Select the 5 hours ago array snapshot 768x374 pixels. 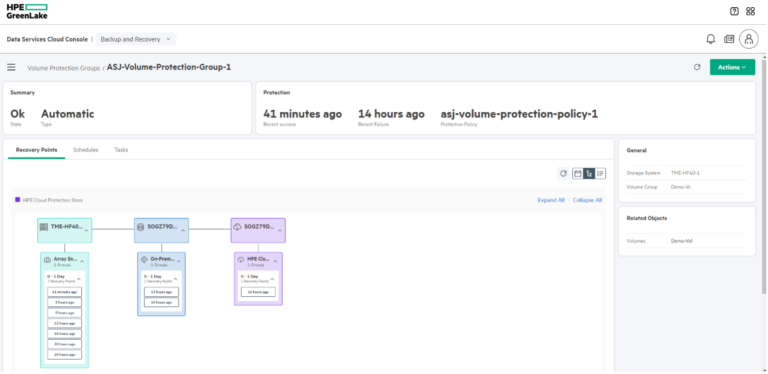tap(65, 302)
